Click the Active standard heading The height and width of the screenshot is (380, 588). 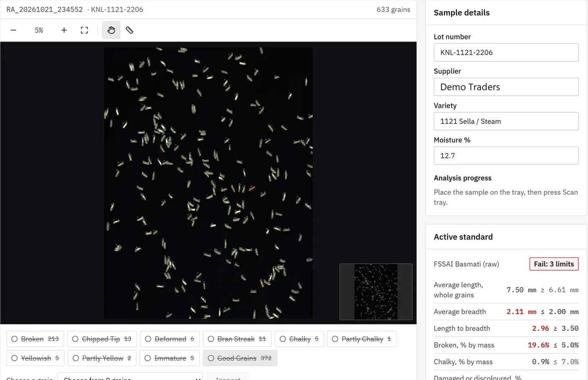click(x=463, y=237)
